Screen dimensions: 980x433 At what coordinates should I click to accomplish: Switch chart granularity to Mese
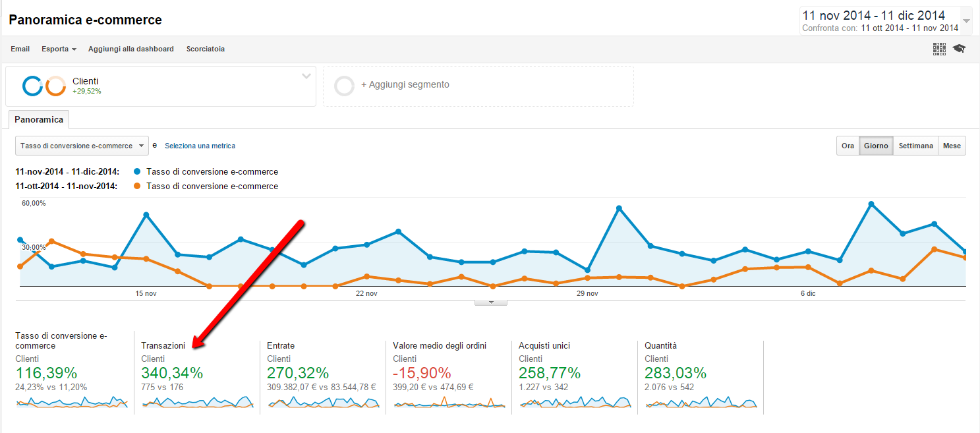tap(951, 146)
